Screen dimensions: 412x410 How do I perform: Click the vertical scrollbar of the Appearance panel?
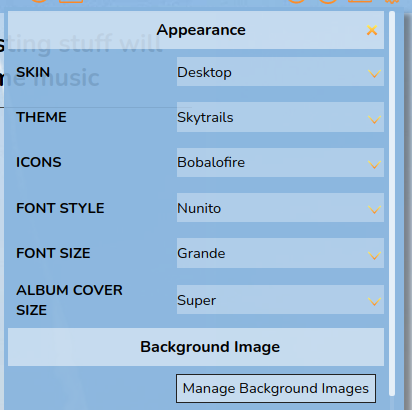pyautogui.click(x=392, y=203)
